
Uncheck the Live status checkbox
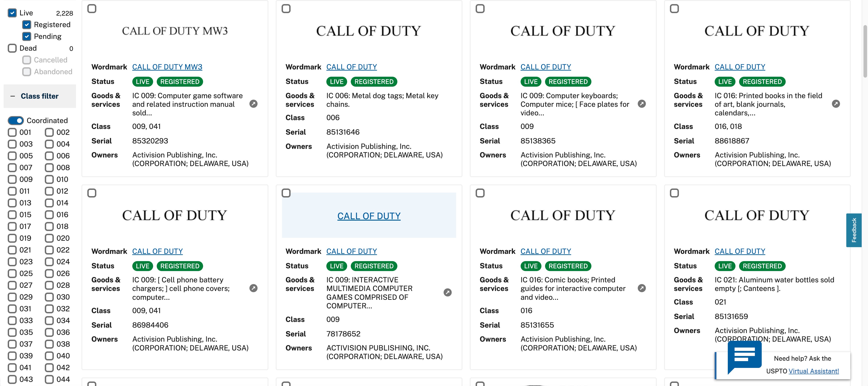pos(12,13)
